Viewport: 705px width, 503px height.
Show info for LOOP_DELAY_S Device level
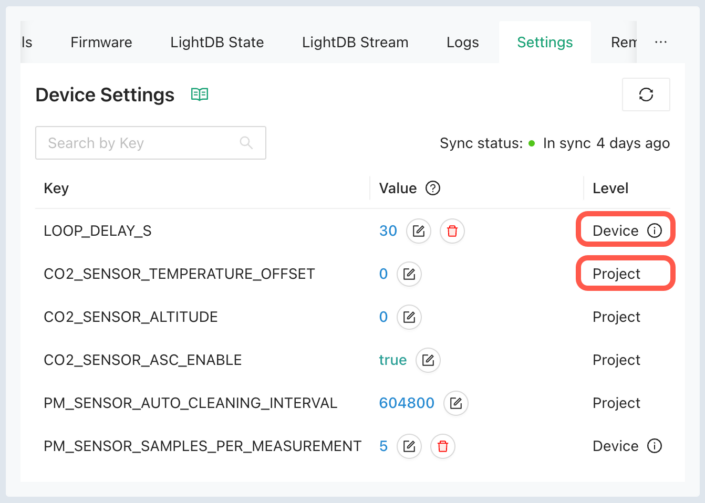(655, 231)
